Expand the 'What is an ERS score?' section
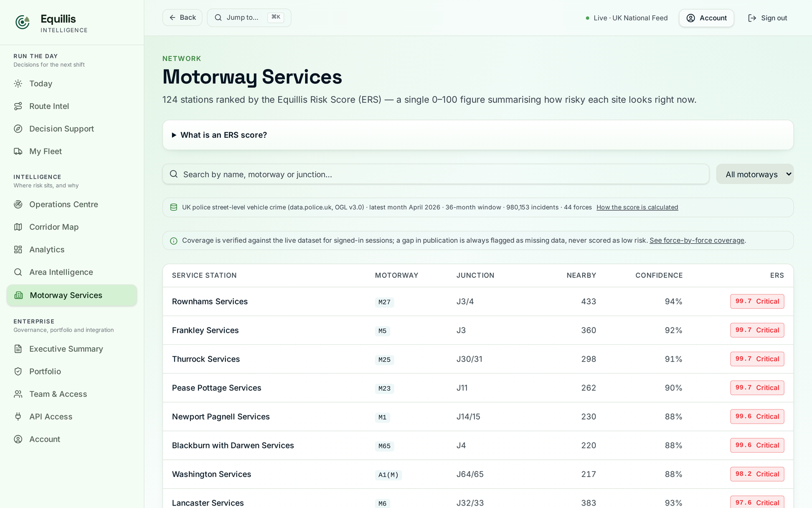 (x=478, y=135)
